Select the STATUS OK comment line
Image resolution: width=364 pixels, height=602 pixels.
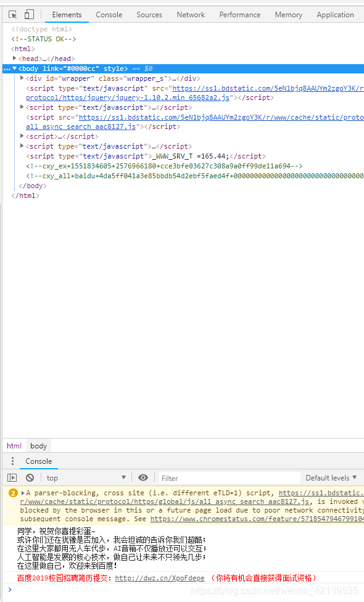44,39
